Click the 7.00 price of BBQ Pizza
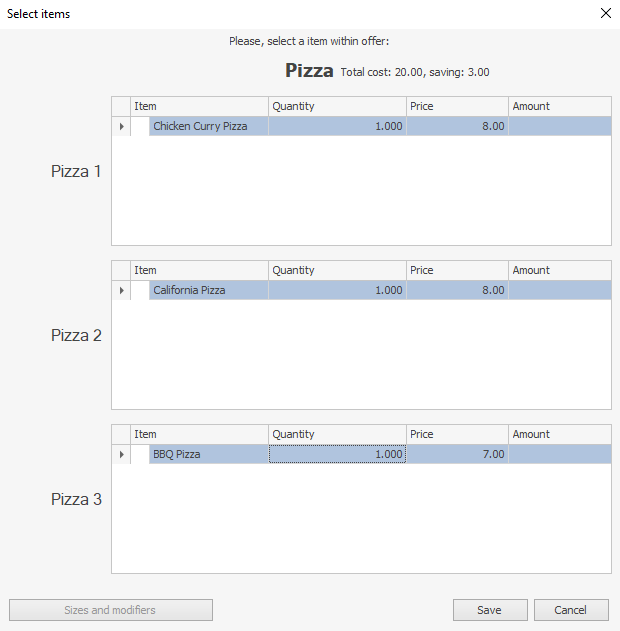The image size is (620, 631). [x=457, y=454]
